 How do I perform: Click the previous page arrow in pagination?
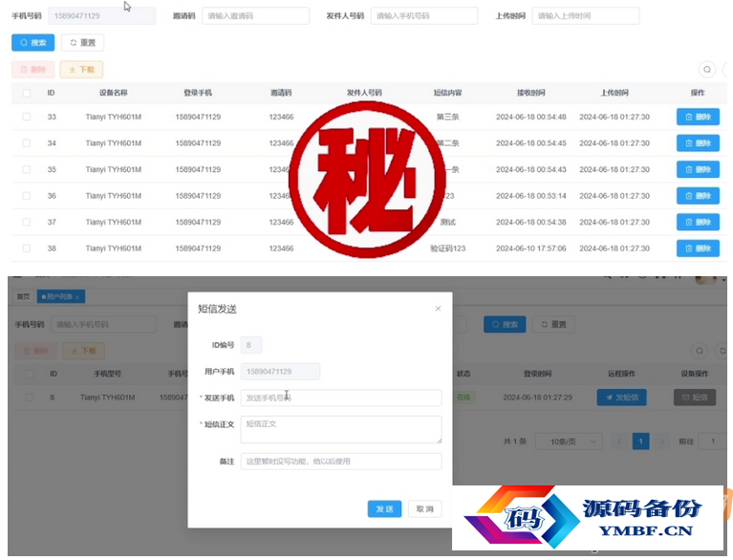pos(619,442)
